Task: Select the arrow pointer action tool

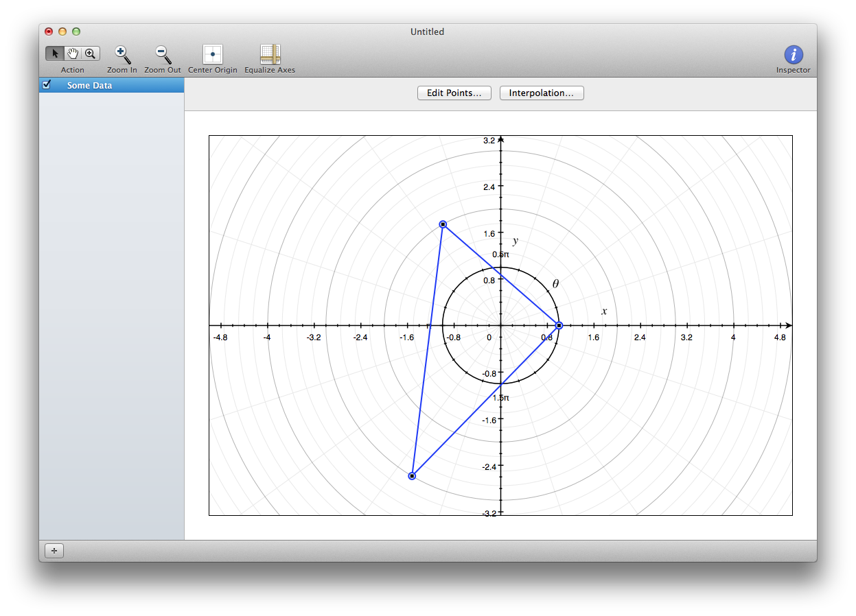Action: pos(55,54)
